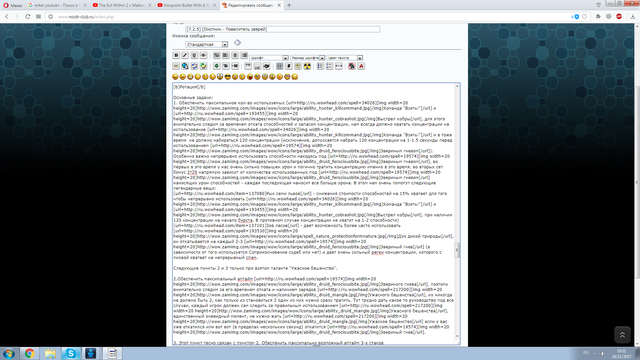Insert the sunglasses smiley
The image size is (640, 360).
tap(227, 76)
